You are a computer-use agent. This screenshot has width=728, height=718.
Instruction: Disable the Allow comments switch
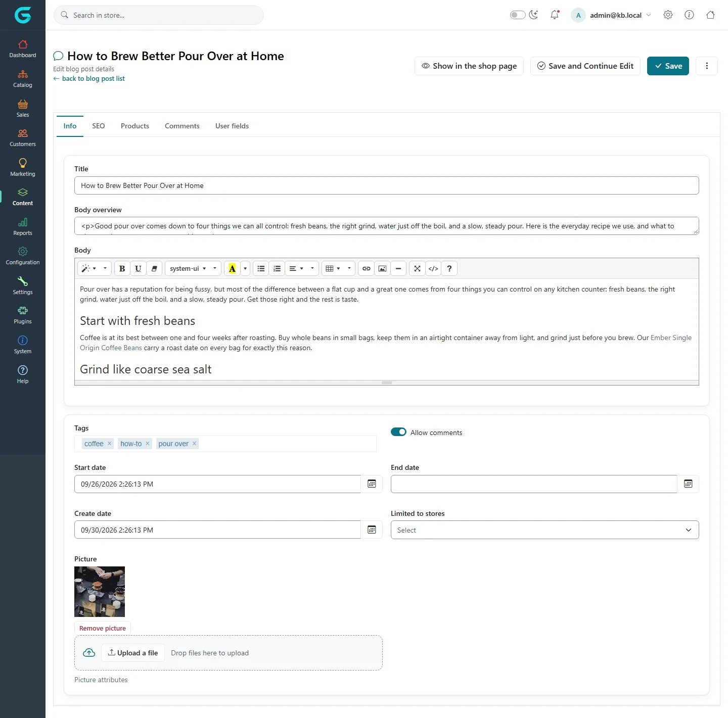tap(398, 432)
